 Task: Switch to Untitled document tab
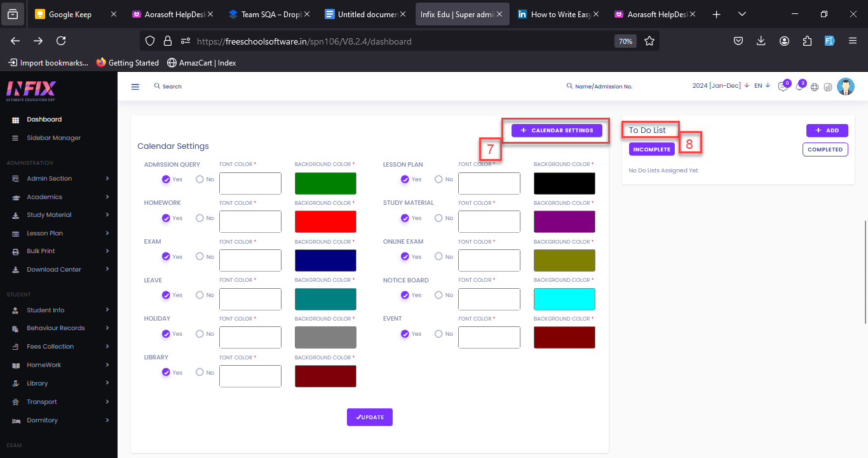(365, 14)
